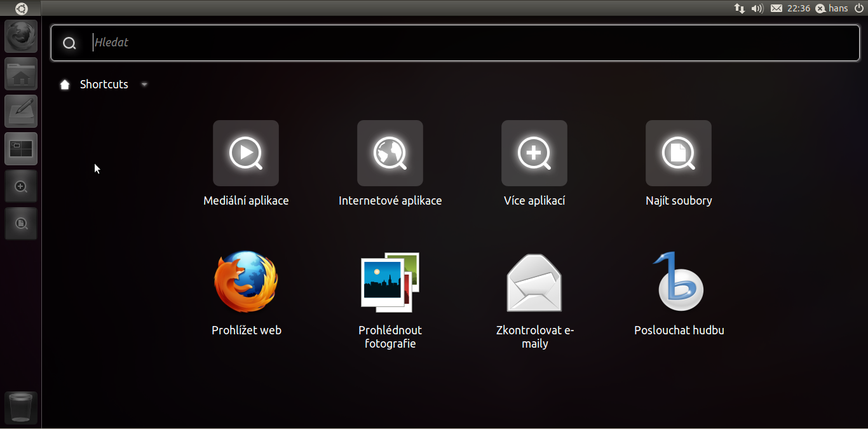Open the messaging envelope indicator
Screen dimensions: 868x429
(x=776, y=8)
